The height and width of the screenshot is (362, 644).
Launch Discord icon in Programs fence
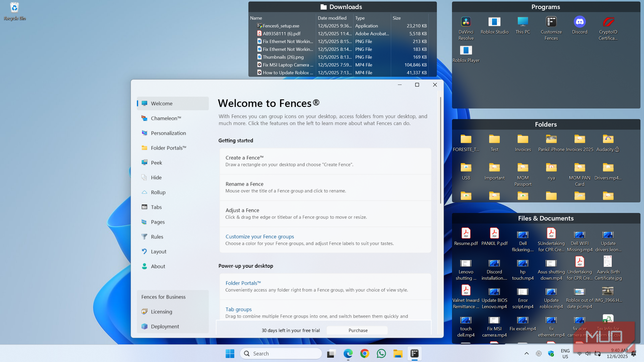pyautogui.click(x=580, y=22)
